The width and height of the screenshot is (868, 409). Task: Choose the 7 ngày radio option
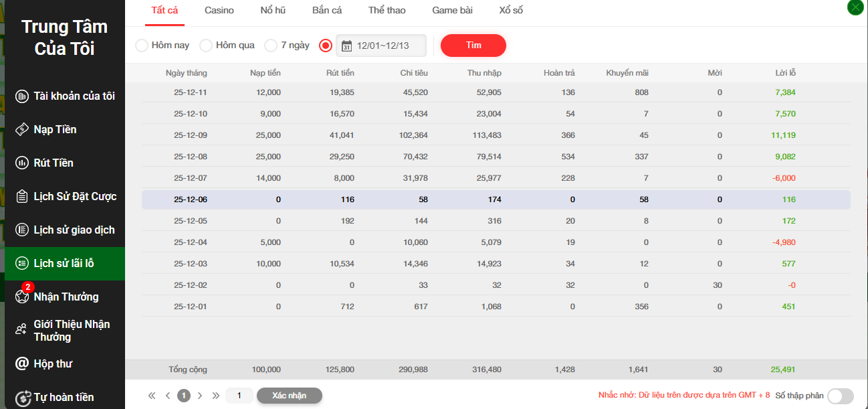point(271,46)
